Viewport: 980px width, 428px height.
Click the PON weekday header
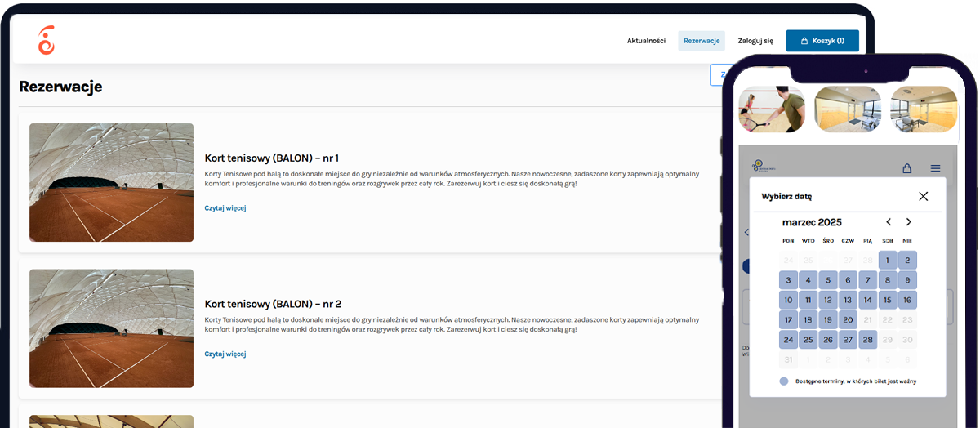pyautogui.click(x=788, y=241)
